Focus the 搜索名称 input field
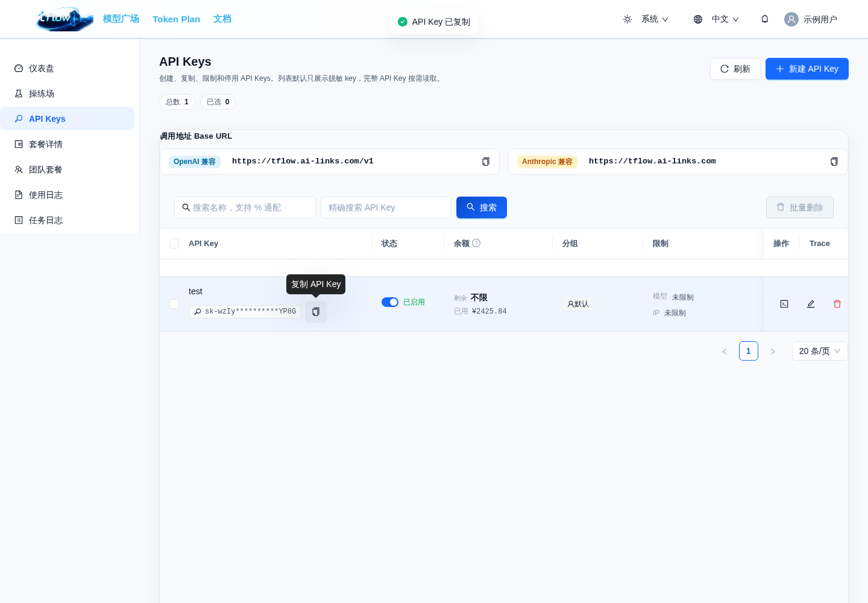 pyautogui.click(x=245, y=207)
